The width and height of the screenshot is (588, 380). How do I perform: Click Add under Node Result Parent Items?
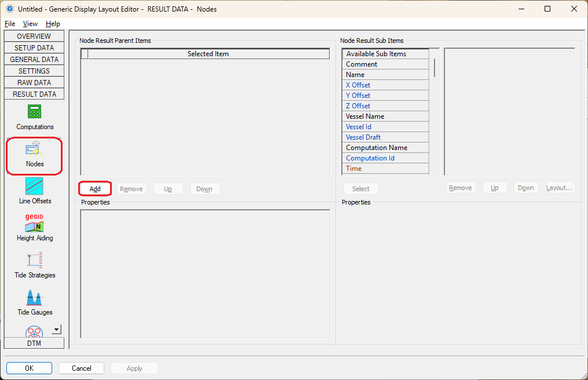click(x=95, y=189)
